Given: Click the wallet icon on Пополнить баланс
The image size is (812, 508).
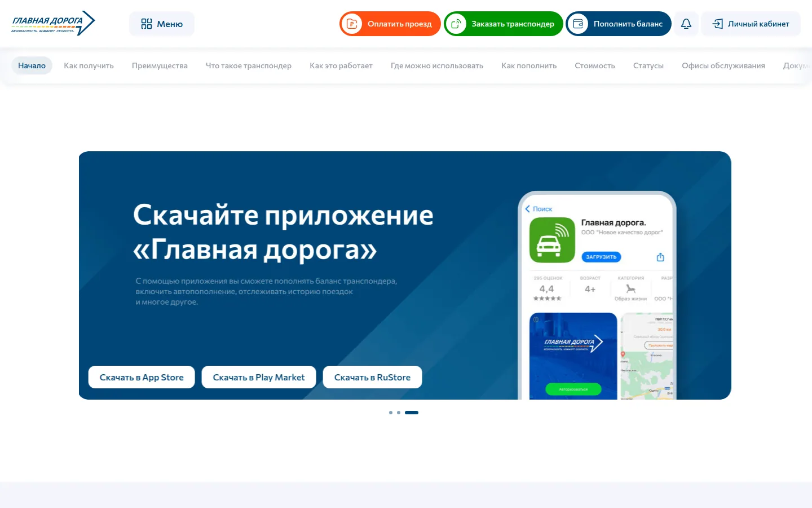Looking at the screenshot, I should pyautogui.click(x=578, y=24).
